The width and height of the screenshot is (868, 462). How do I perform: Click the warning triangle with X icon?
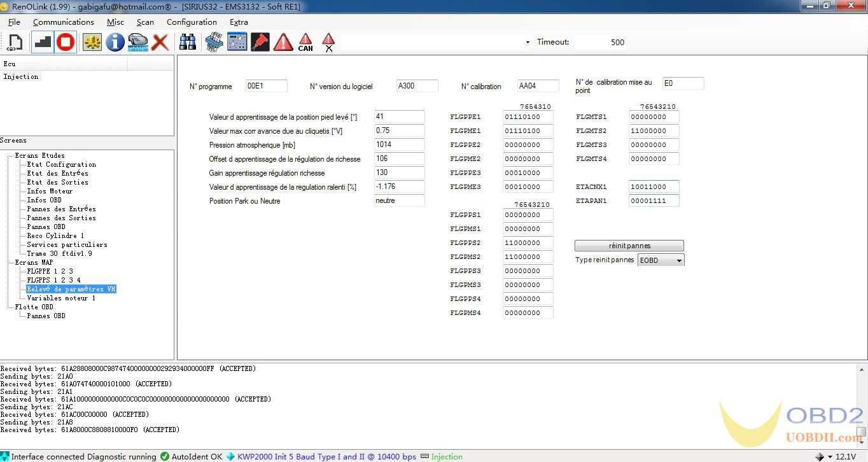(328, 43)
